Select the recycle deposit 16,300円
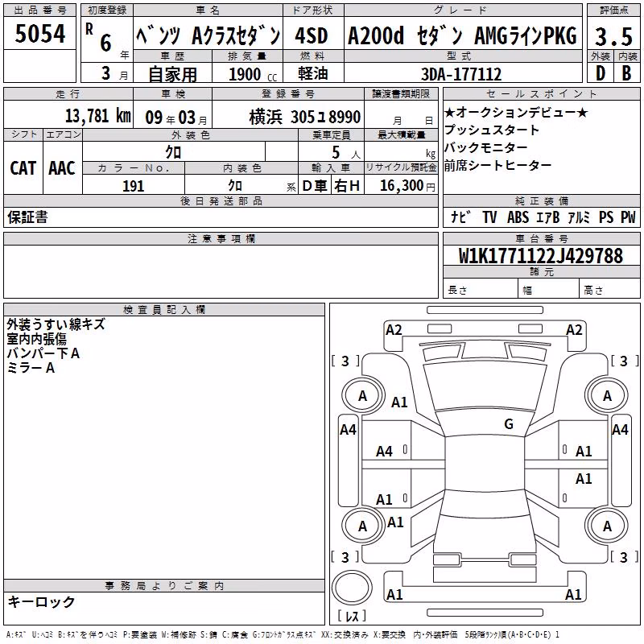The width and height of the screenshot is (644, 644). click(407, 186)
